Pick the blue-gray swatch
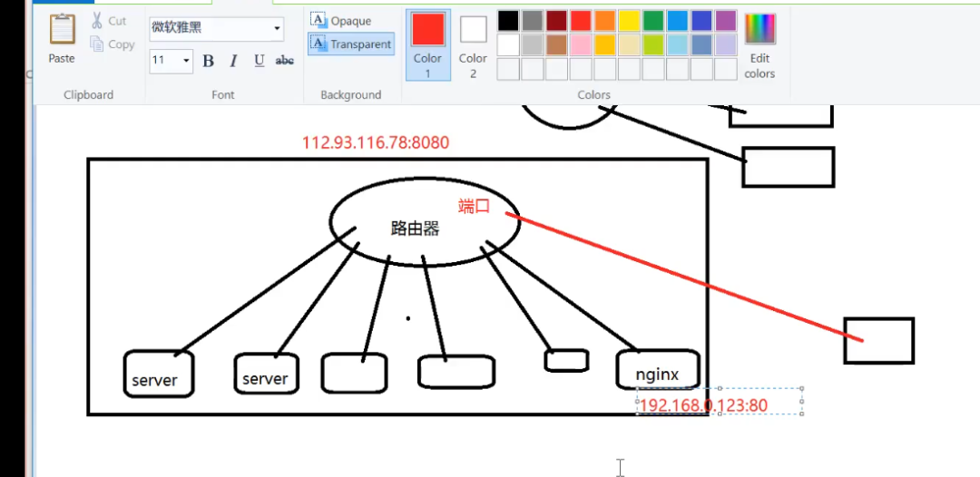Viewport: 980px width, 477px height. pyautogui.click(x=701, y=45)
